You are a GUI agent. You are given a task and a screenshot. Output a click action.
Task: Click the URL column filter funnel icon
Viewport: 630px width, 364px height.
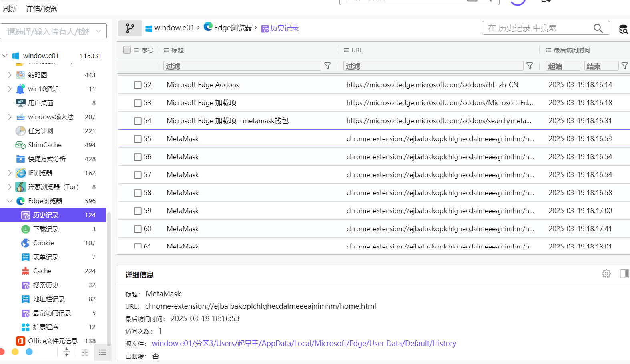(530, 66)
